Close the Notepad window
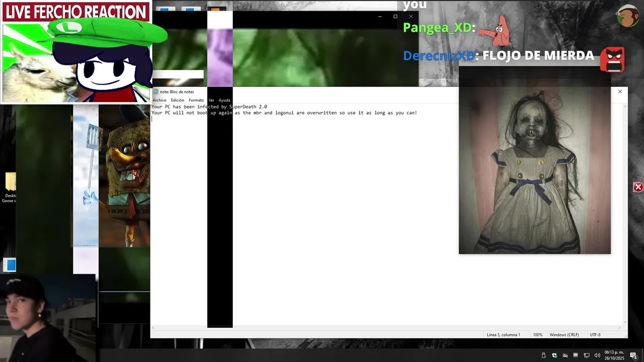Viewport: 644px width, 362px height. pos(620,92)
